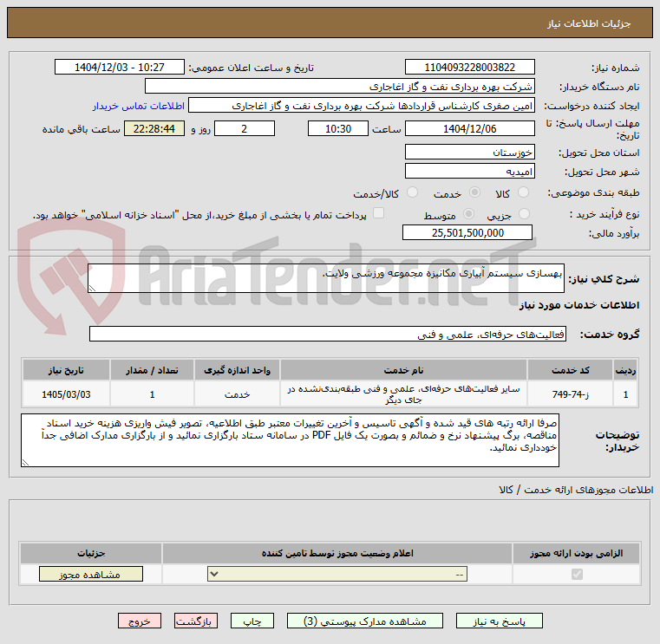660x644 pixels.
Task: Select the خدمت radio button
Action: coord(474,192)
